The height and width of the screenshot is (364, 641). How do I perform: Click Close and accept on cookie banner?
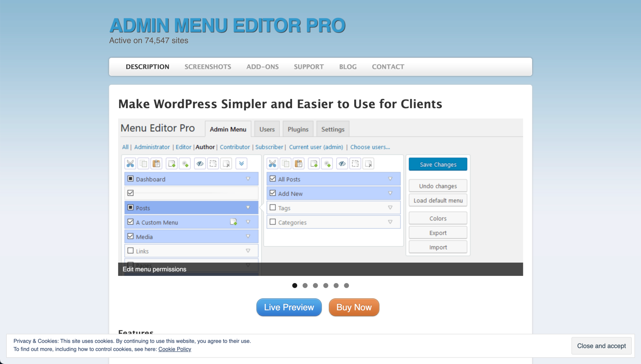pyautogui.click(x=601, y=346)
